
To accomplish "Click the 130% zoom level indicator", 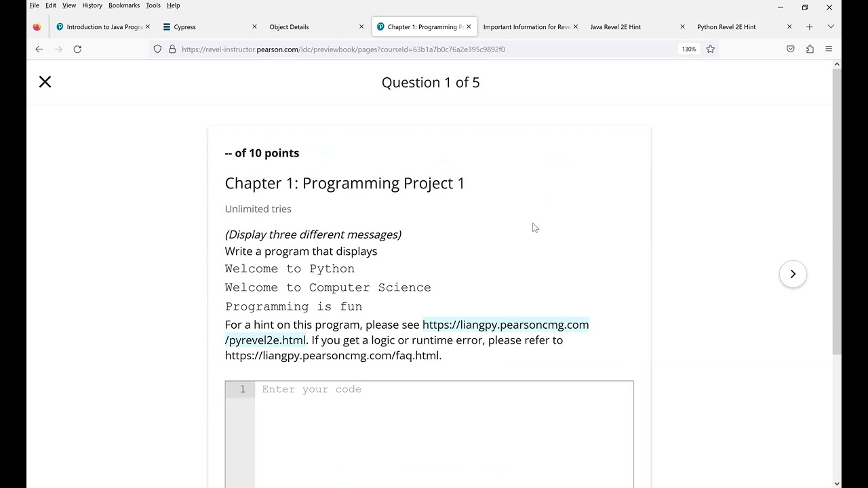I will click(689, 49).
